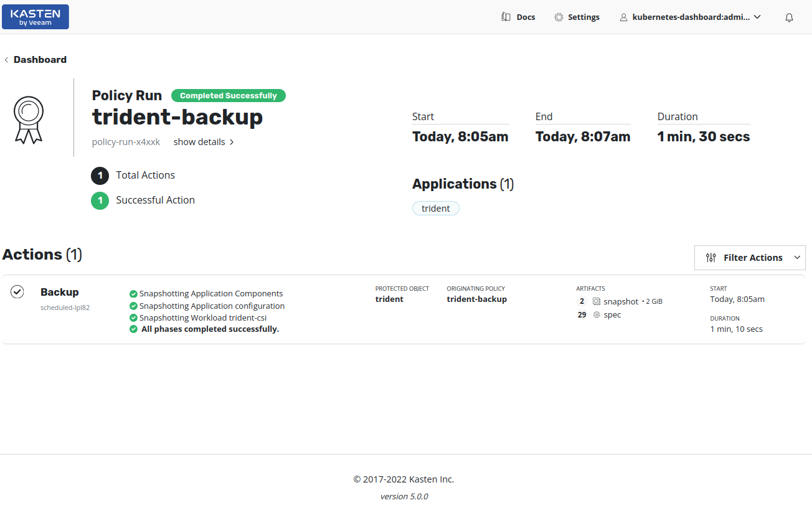Click the green check beside Snapshotting Application Components
The image size is (812, 508).
click(x=133, y=294)
